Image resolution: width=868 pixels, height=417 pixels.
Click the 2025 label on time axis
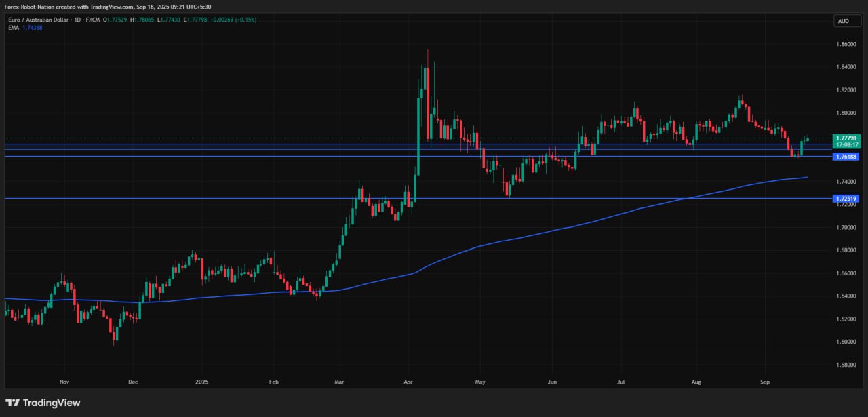click(201, 382)
